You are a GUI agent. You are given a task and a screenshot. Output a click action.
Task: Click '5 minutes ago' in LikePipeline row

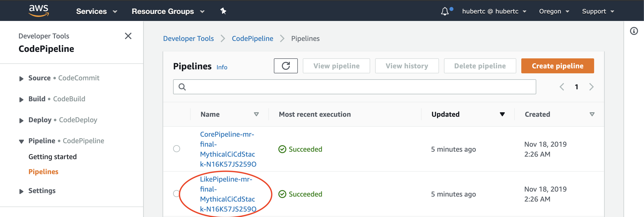[453, 194]
